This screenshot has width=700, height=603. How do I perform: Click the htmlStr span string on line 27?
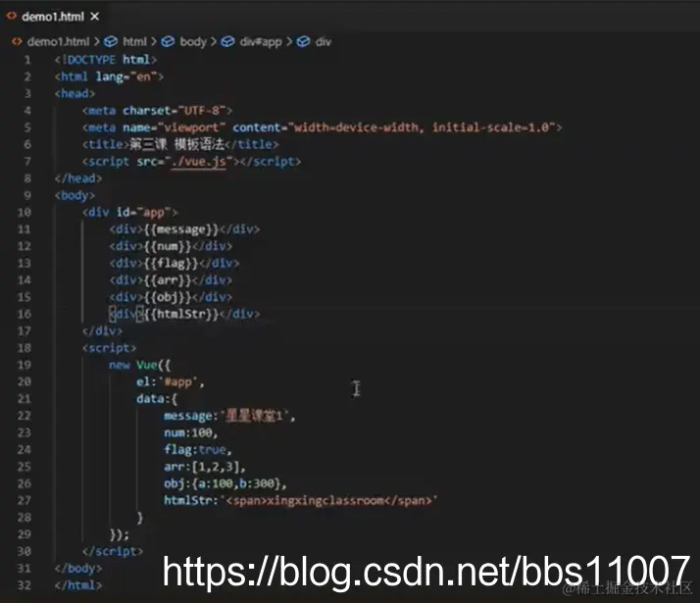tap(328, 501)
